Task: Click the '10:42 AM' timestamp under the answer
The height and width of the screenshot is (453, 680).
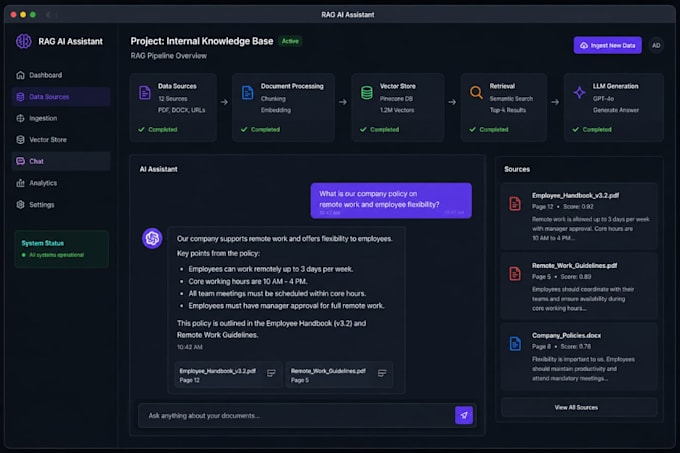Action: tap(190, 347)
